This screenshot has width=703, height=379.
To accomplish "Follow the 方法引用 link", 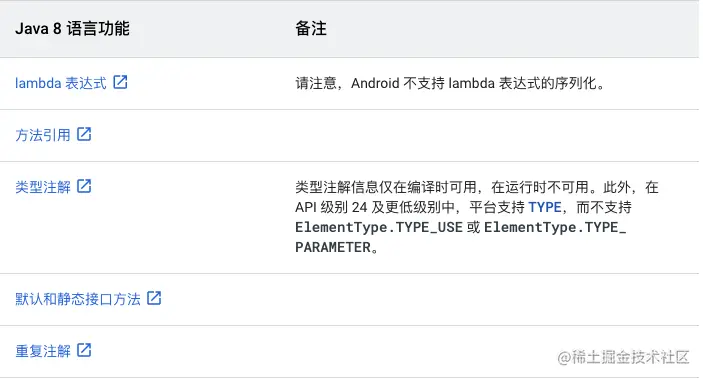I will [43, 135].
